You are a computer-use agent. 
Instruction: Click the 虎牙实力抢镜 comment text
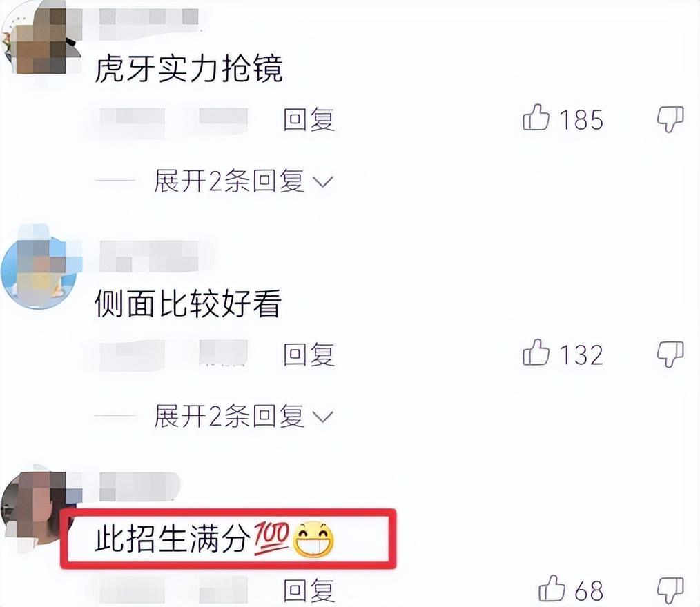[x=188, y=69]
